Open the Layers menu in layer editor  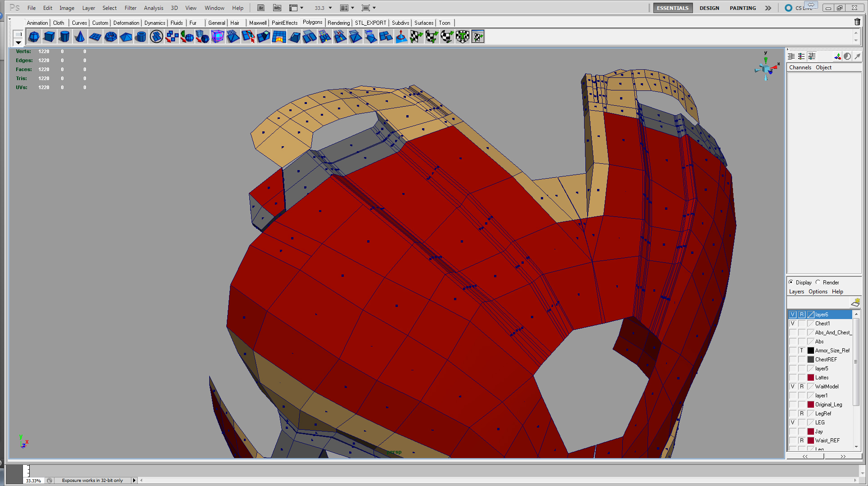[x=796, y=291]
